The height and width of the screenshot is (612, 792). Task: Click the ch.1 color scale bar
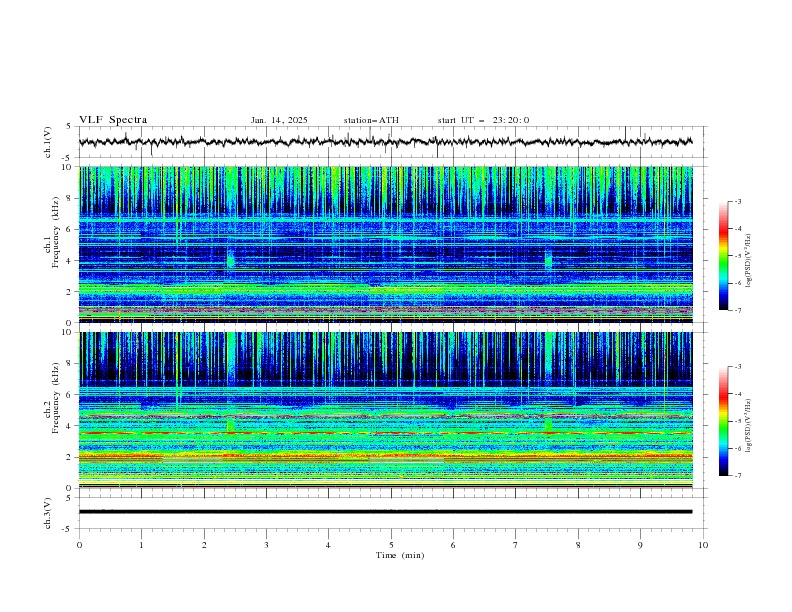click(x=724, y=256)
